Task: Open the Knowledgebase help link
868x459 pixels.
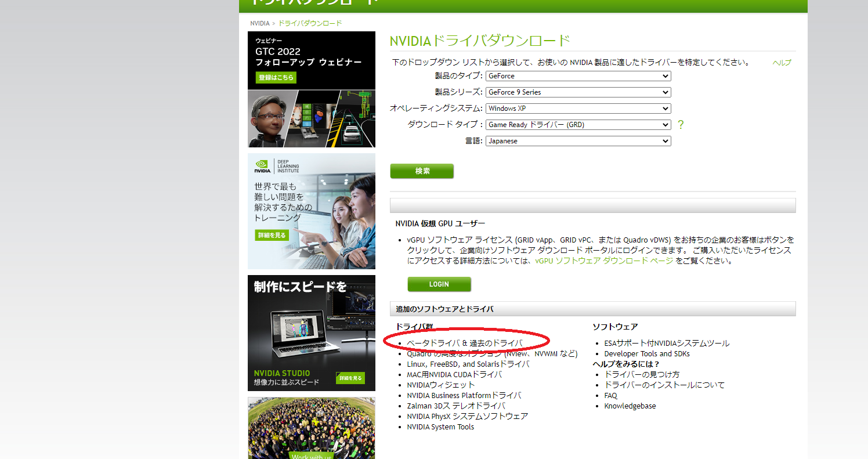Action: click(630, 406)
